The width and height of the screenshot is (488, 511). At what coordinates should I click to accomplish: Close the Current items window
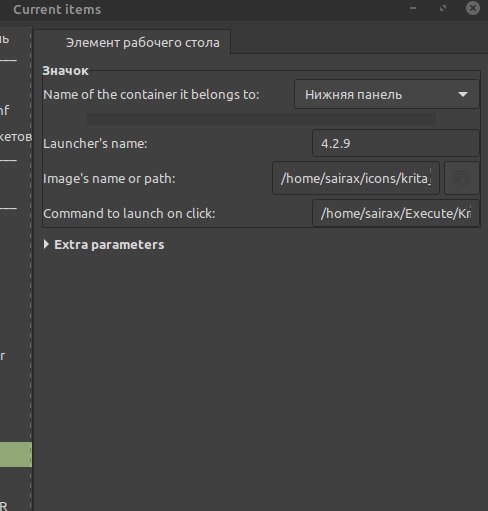pyautogui.click(x=473, y=8)
